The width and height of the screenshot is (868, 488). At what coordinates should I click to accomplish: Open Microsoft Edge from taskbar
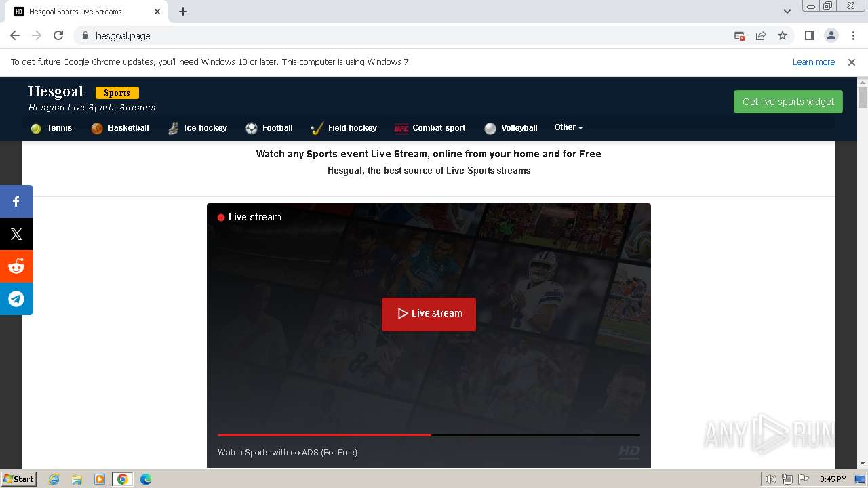146,479
